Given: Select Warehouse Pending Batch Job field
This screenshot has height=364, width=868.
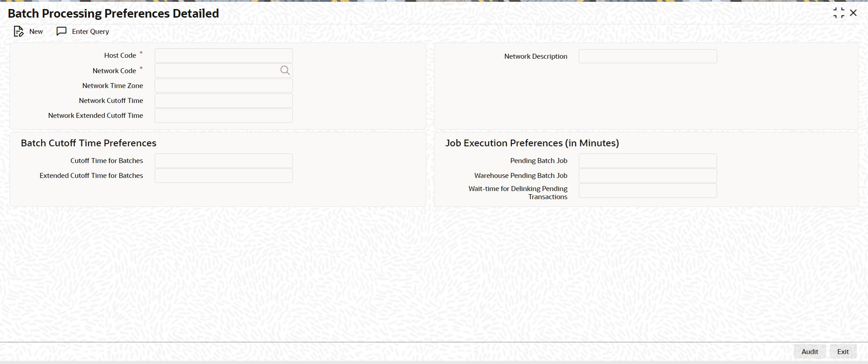Looking at the screenshot, I should (648, 176).
